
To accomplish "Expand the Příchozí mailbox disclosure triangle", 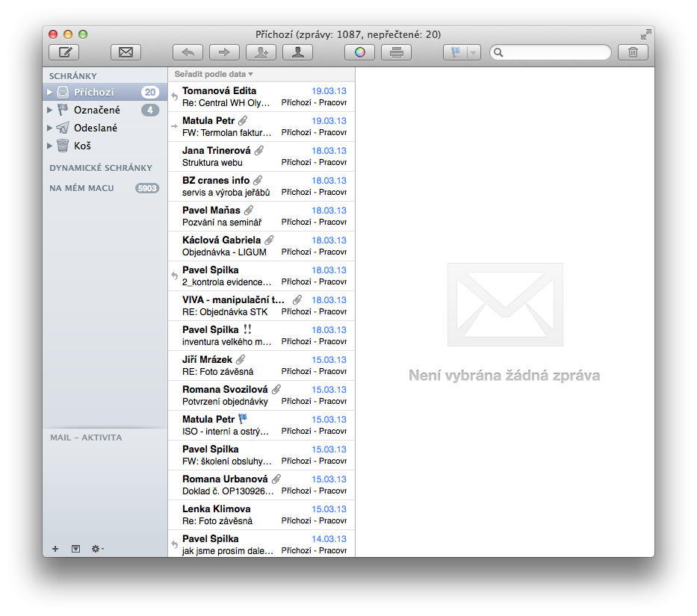I will (50, 93).
